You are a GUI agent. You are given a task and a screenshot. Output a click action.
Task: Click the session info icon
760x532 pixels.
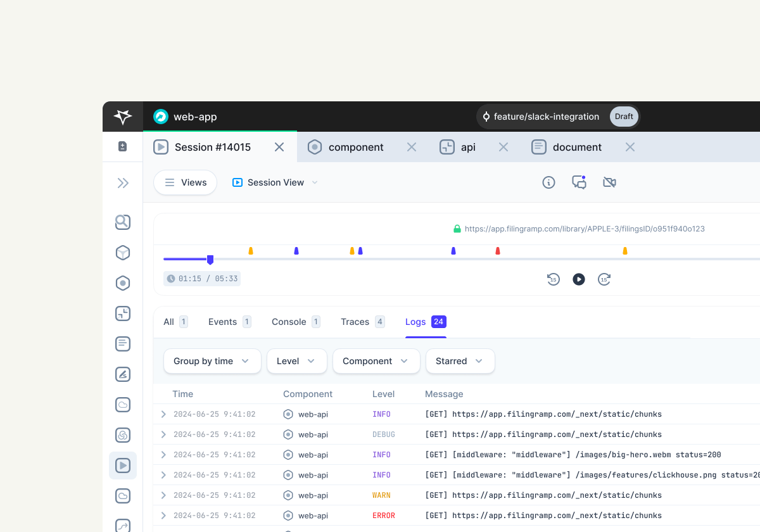[549, 182]
